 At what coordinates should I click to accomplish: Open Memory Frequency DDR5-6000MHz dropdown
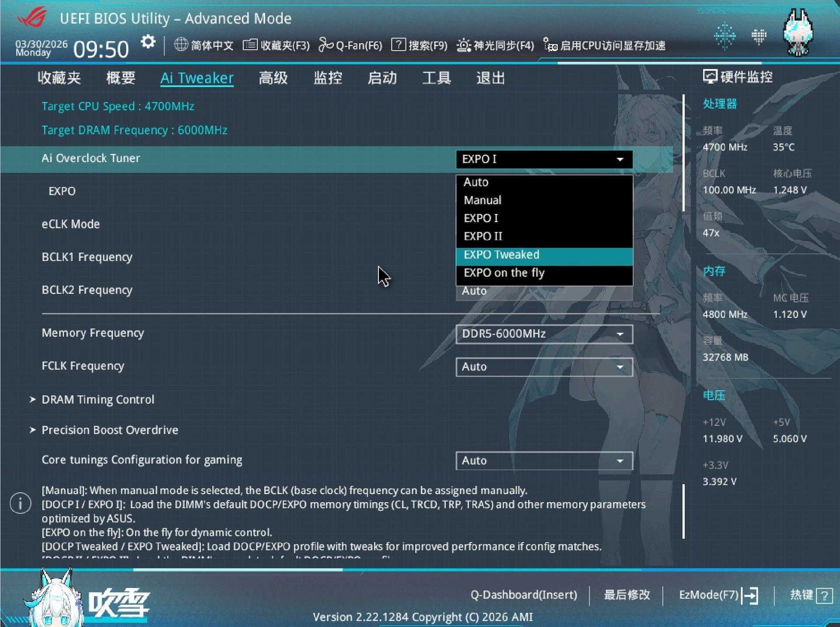tap(544, 334)
